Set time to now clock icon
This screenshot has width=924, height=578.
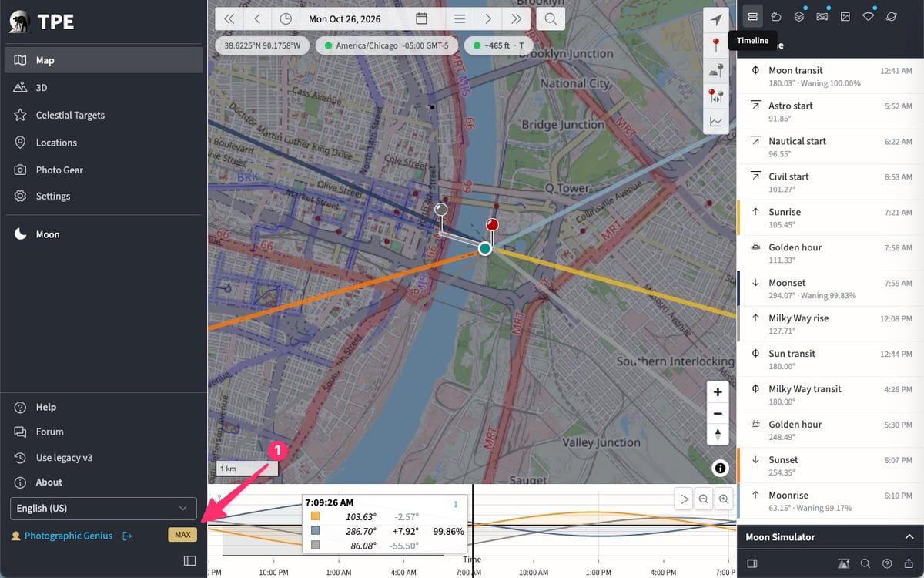286,18
